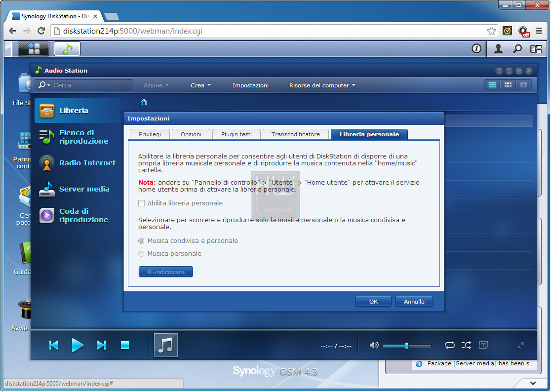This screenshot has height=392, width=551.
Task: Switch to cover flow view
Action: (523, 85)
